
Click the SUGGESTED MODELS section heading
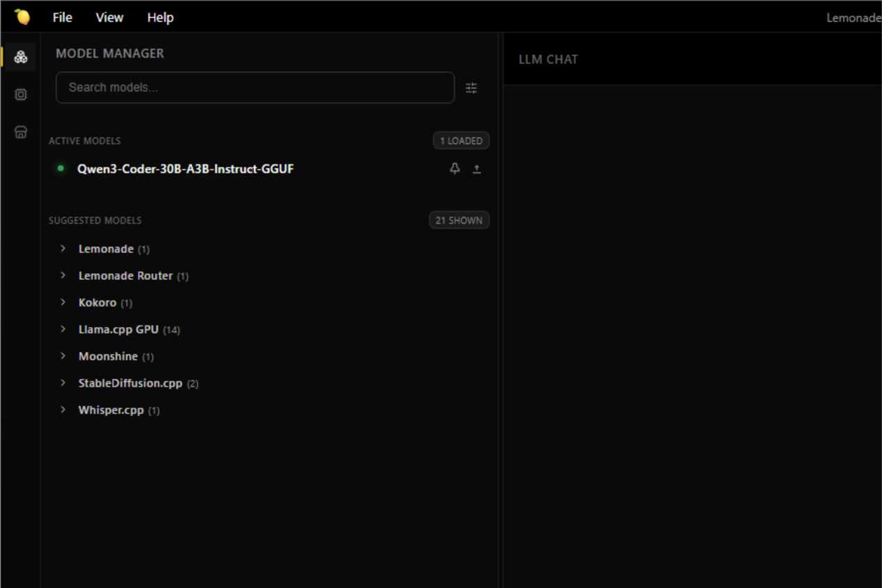[x=95, y=220]
